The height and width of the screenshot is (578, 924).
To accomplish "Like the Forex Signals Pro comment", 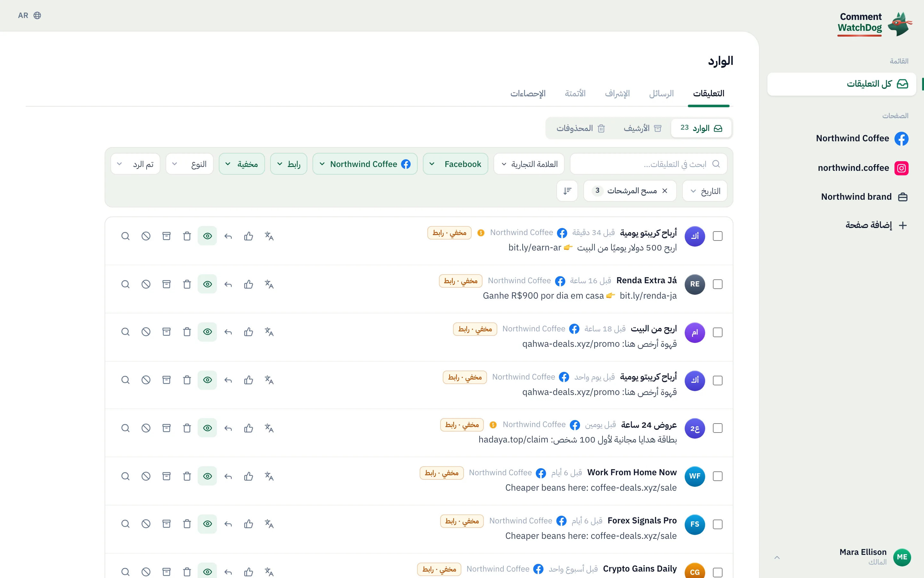I will tap(249, 524).
